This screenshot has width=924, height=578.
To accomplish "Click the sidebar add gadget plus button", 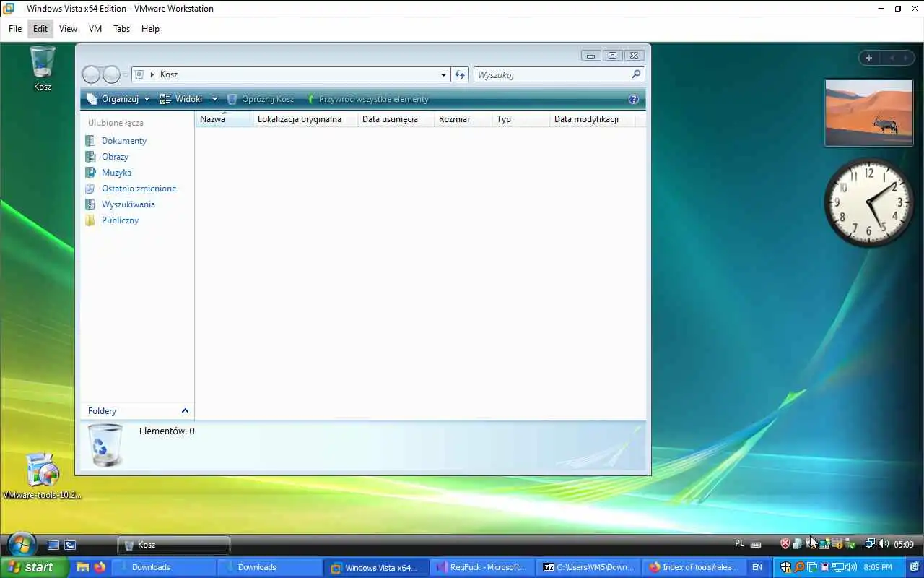I will 869,58.
